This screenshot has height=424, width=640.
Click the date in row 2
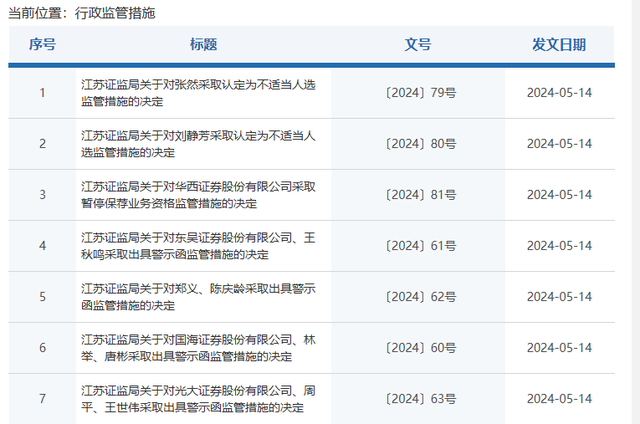coord(559,144)
